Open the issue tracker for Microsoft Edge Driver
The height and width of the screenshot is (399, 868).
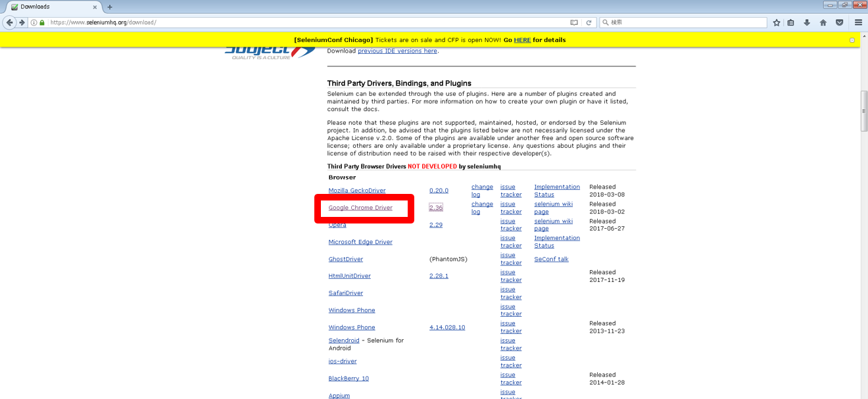click(511, 242)
